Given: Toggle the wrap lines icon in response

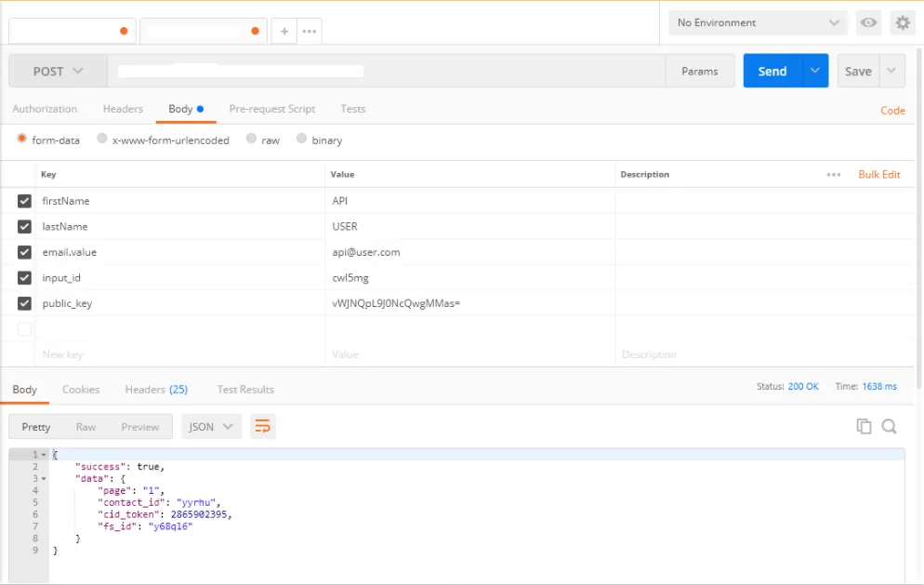Looking at the screenshot, I should coord(263,426).
